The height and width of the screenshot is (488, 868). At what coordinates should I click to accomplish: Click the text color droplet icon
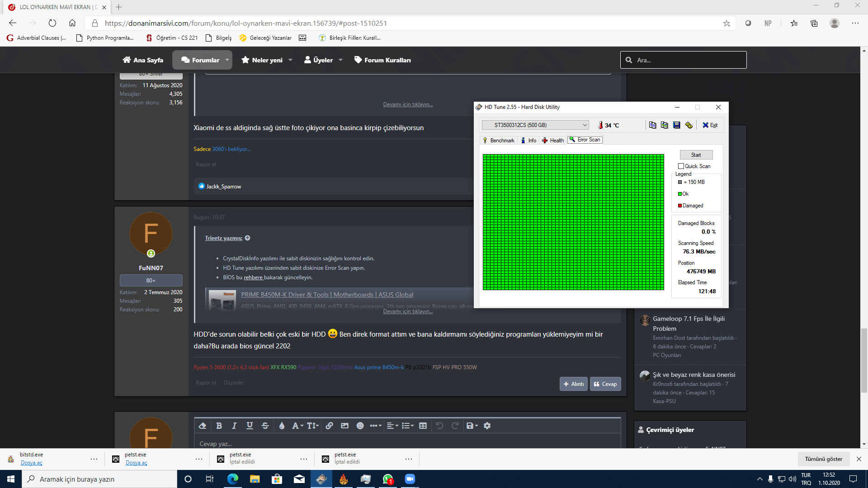click(282, 426)
